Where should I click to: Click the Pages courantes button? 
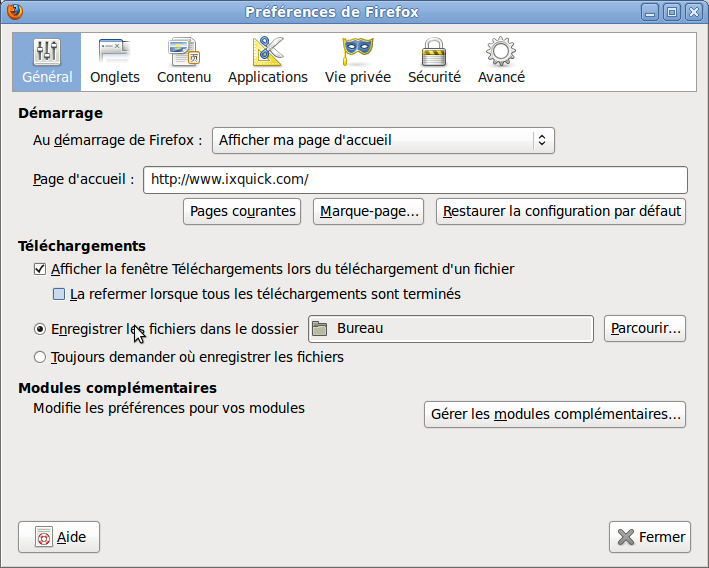(242, 211)
